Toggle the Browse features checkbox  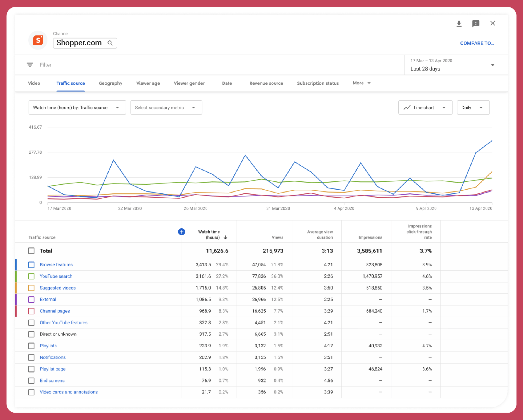click(x=31, y=265)
